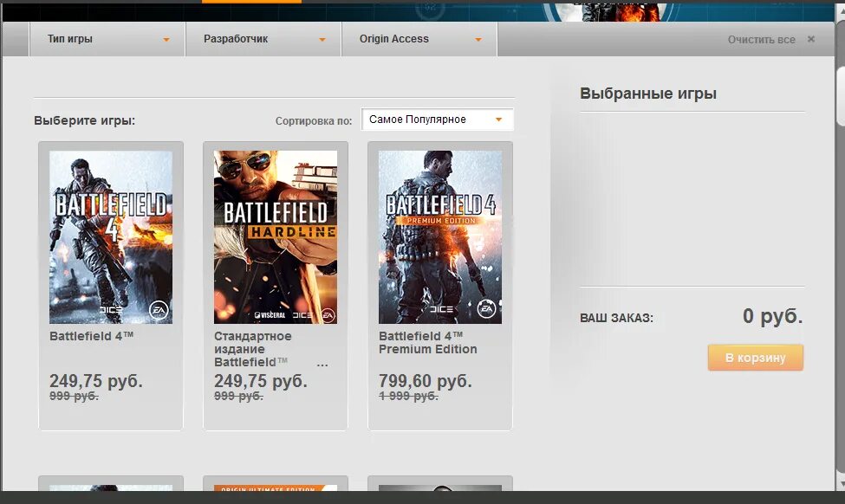The image size is (845, 504).
Task: Expand the Origin Access filter dropdown
Action: click(x=419, y=39)
